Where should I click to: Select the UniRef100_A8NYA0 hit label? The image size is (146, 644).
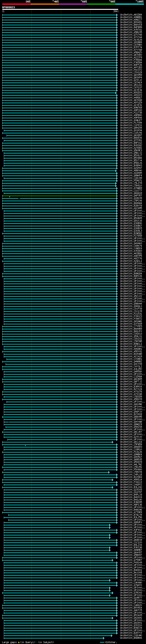pyautogui.click(x=131, y=170)
